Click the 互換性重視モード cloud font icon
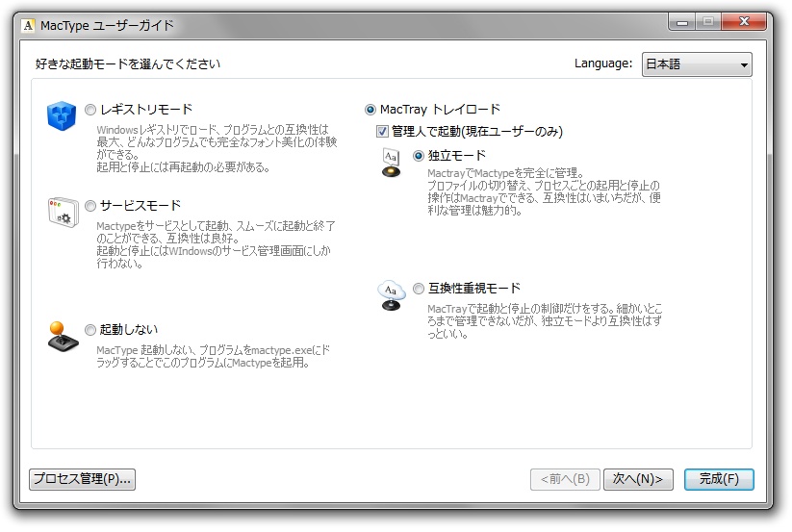The image size is (792, 532). point(392,295)
